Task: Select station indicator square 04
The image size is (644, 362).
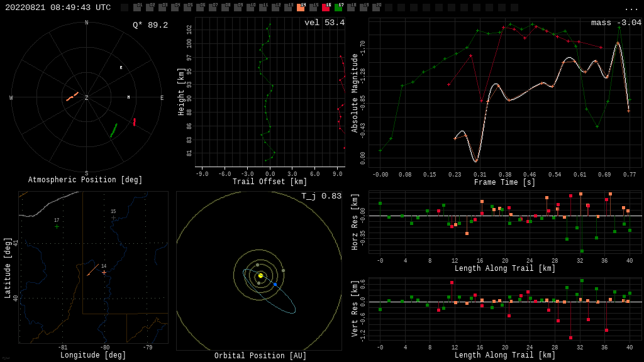Action: pyautogui.click(x=175, y=7)
